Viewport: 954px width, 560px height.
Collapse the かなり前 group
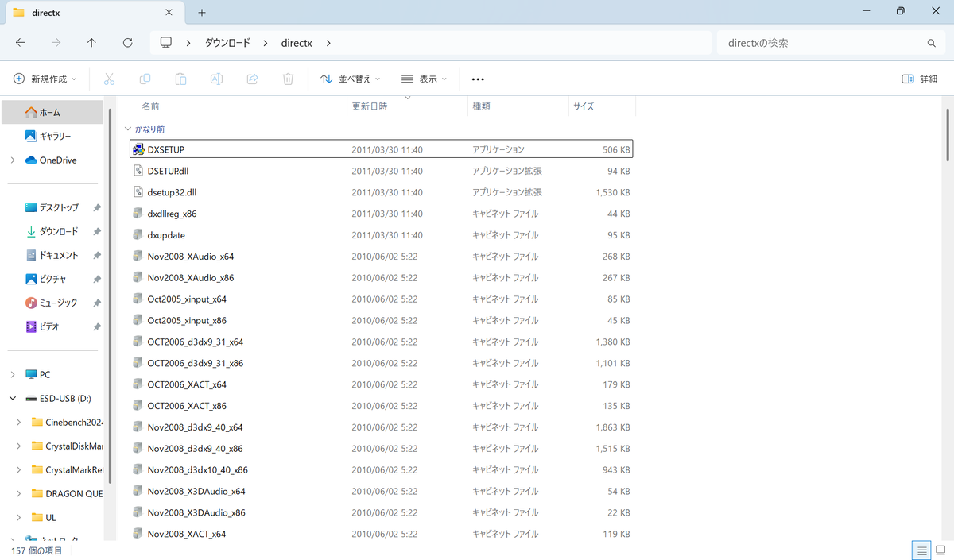click(128, 129)
